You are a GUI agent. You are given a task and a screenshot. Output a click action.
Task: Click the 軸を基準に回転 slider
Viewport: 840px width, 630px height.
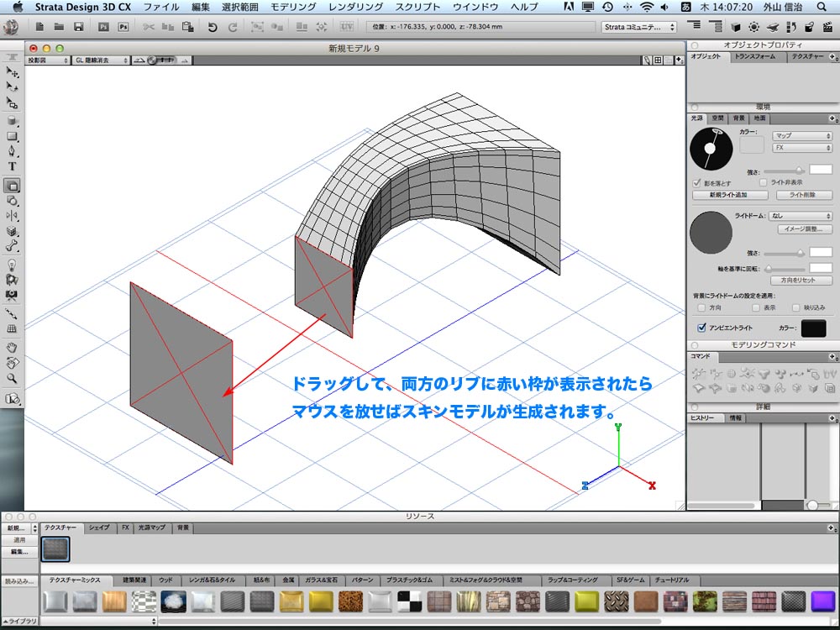click(x=784, y=269)
